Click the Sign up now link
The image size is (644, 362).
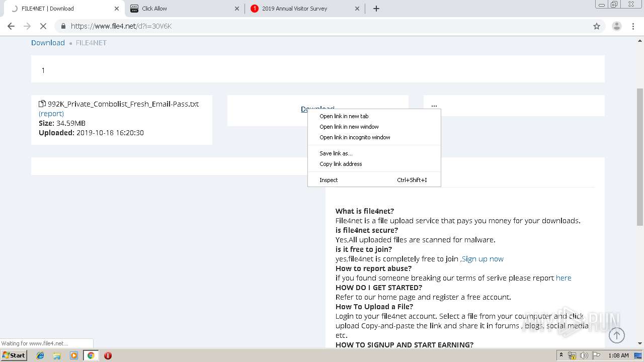click(x=482, y=259)
